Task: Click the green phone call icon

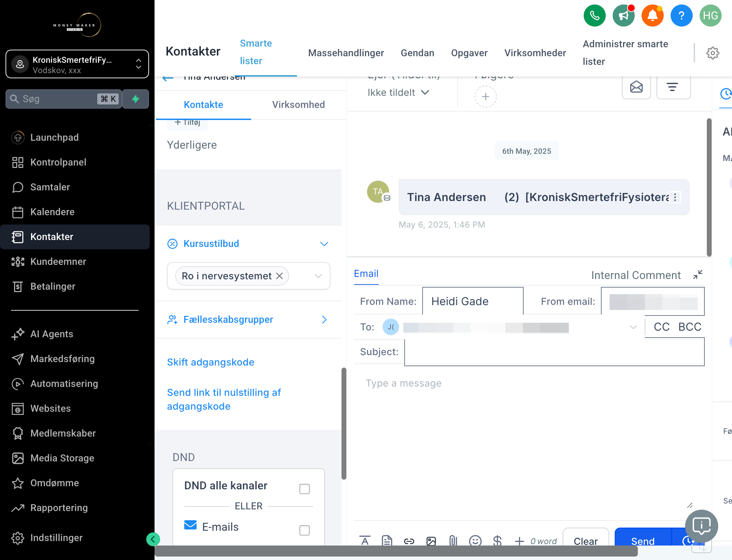Action: [594, 16]
